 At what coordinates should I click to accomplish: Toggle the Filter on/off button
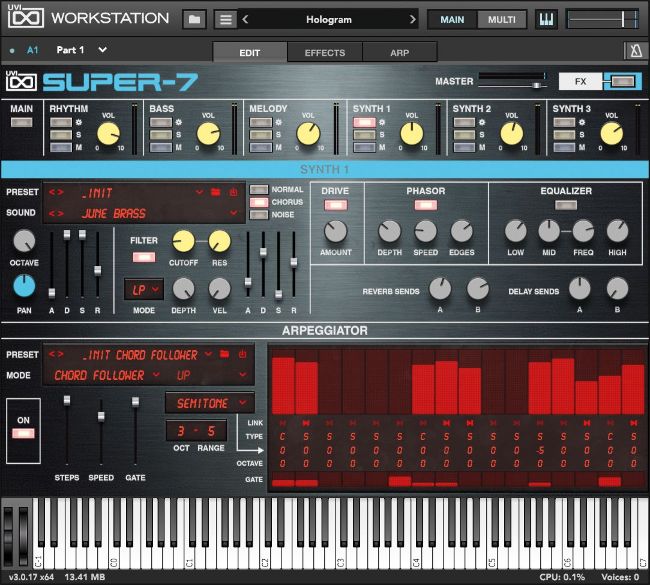coord(144,257)
